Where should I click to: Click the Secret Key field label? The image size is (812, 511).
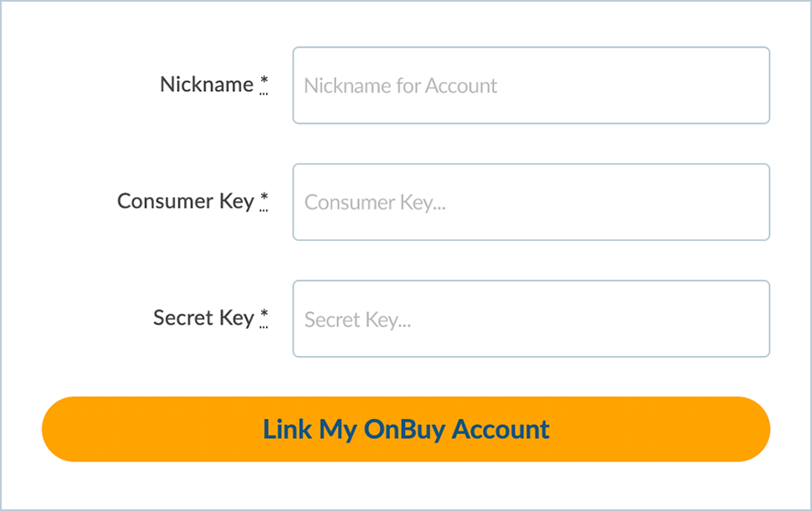[203, 318]
